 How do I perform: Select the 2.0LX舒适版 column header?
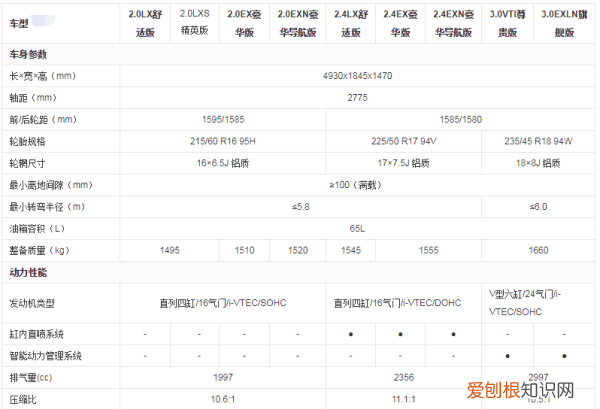pyautogui.click(x=148, y=23)
